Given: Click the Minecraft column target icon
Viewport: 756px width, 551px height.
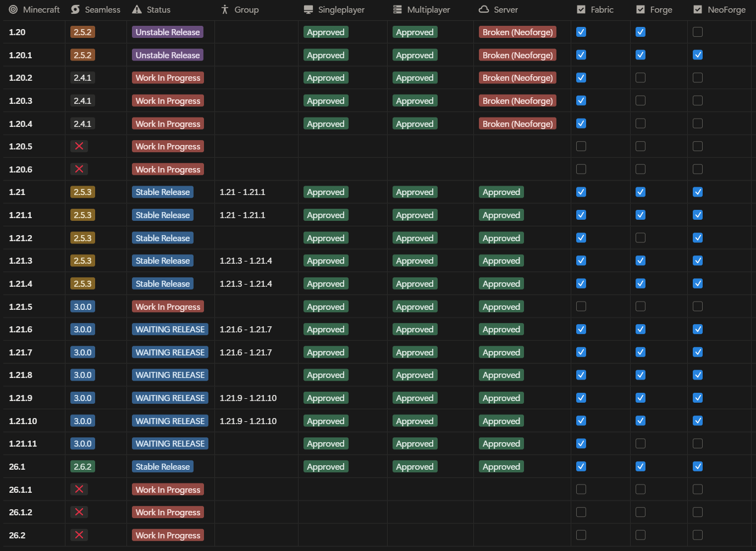Looking at the screenshot, I should (x=13, y=9).
